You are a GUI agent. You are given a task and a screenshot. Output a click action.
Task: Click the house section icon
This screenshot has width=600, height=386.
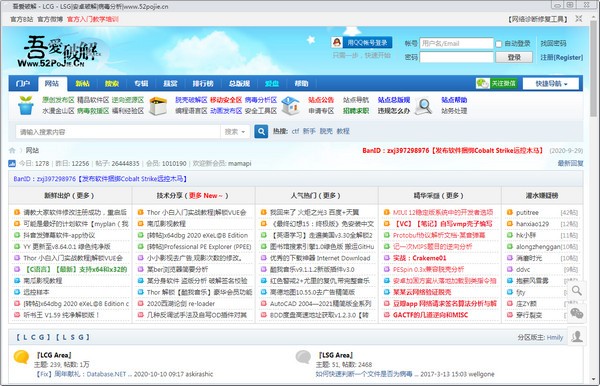(x=290, y=106)
